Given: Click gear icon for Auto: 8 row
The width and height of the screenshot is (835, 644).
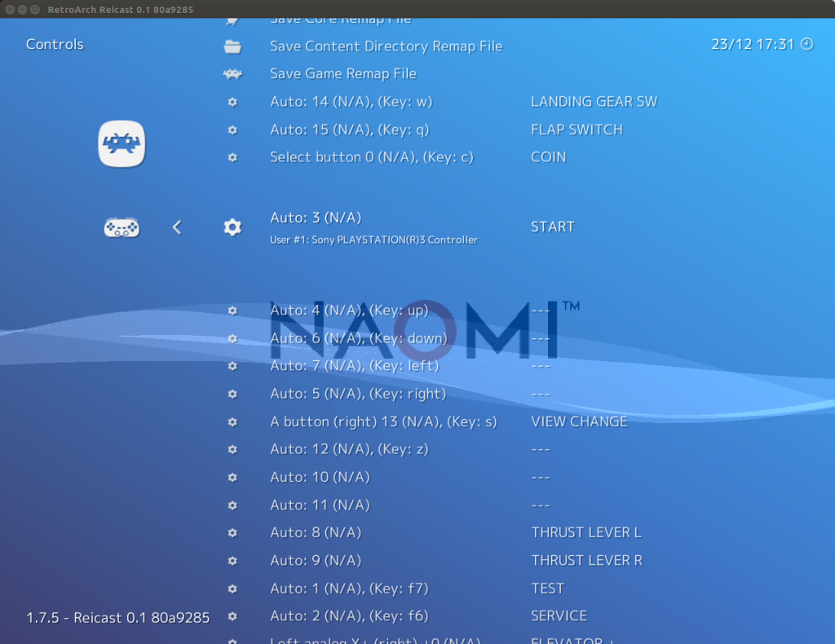Looking at the screenshot, I should (x=232, y=533).
